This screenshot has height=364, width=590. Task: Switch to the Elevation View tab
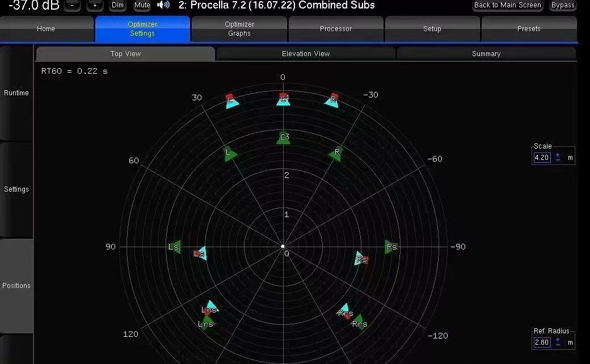(306, 54)
